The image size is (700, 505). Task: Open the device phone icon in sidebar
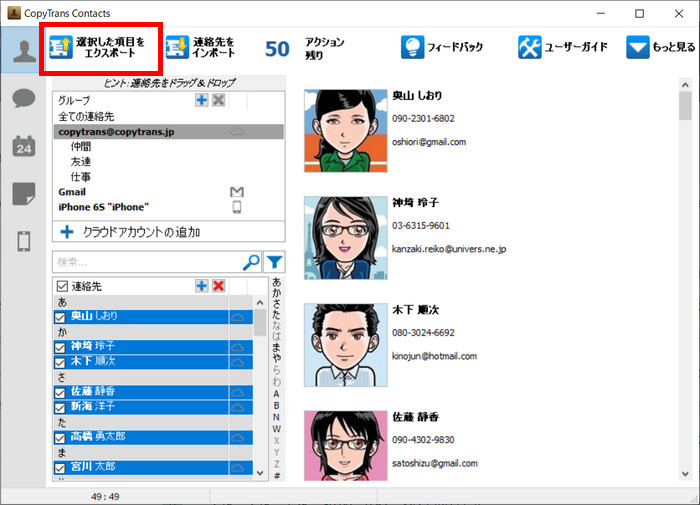[x=24, y=242]
